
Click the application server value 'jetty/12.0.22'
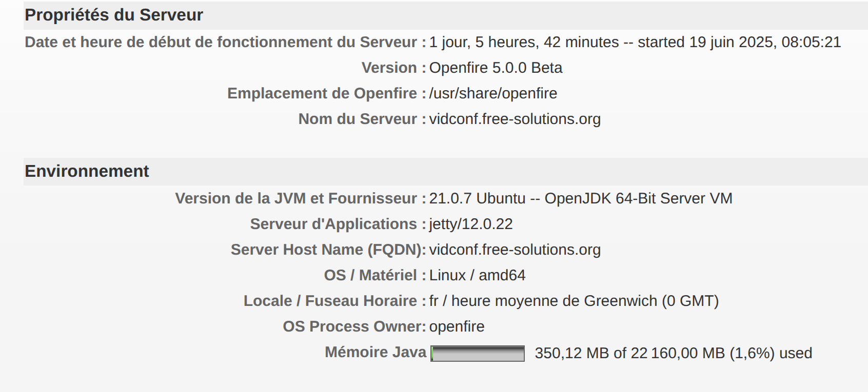point(471,224)
